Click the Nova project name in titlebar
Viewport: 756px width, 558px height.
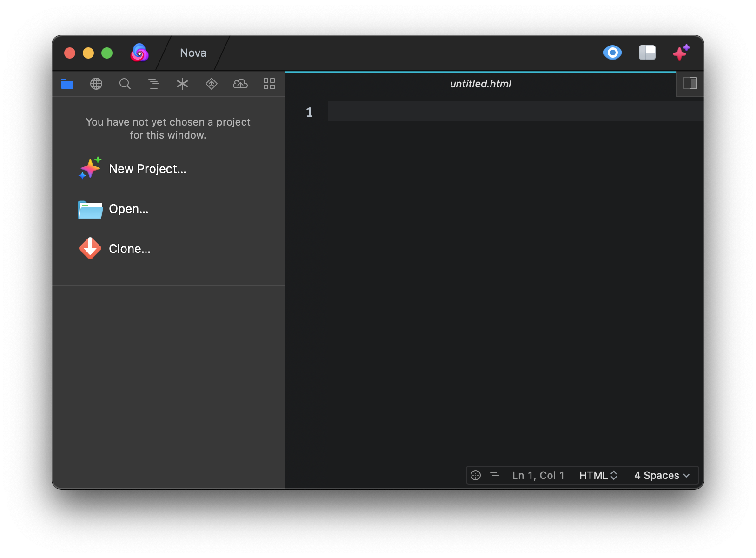(192, 53)
